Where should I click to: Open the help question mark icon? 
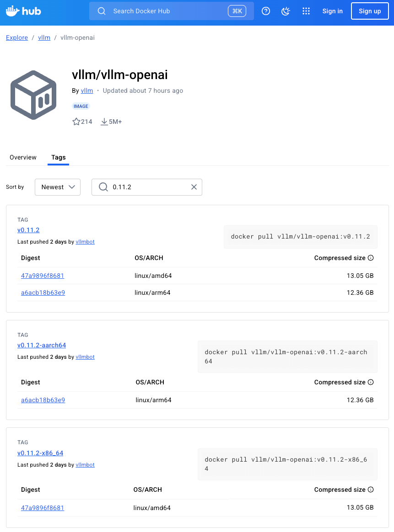[x=266, y=11]
